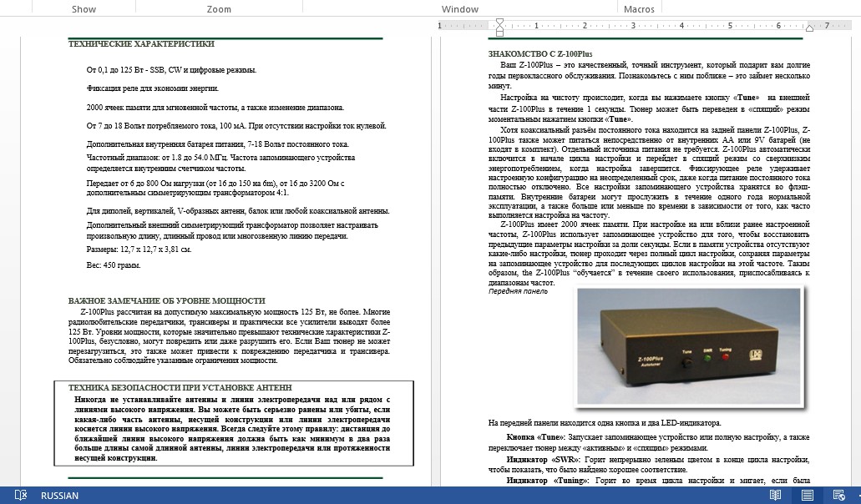861x504 pixels.
Task: Click "Индикатор «Tuning»" bold text
Action: pyautogui.click(x=548, y=481)
